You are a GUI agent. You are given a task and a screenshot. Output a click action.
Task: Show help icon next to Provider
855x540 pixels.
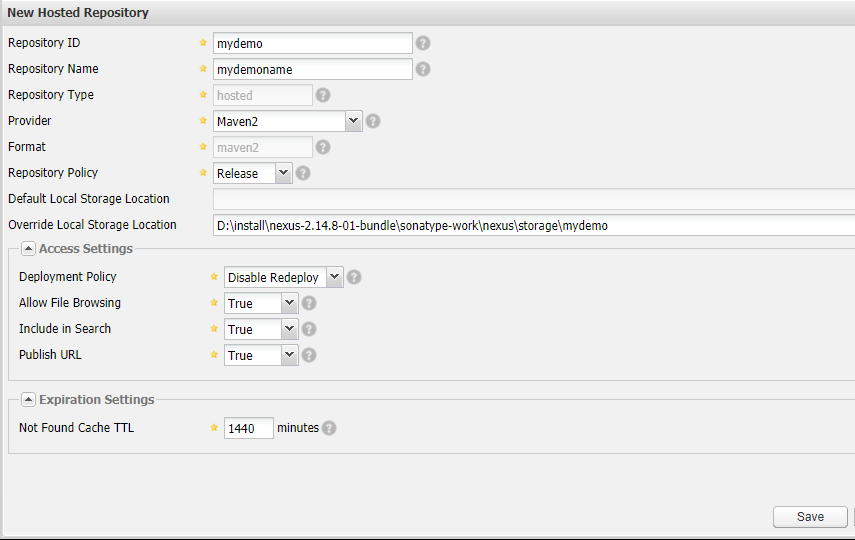pos(373,121)
